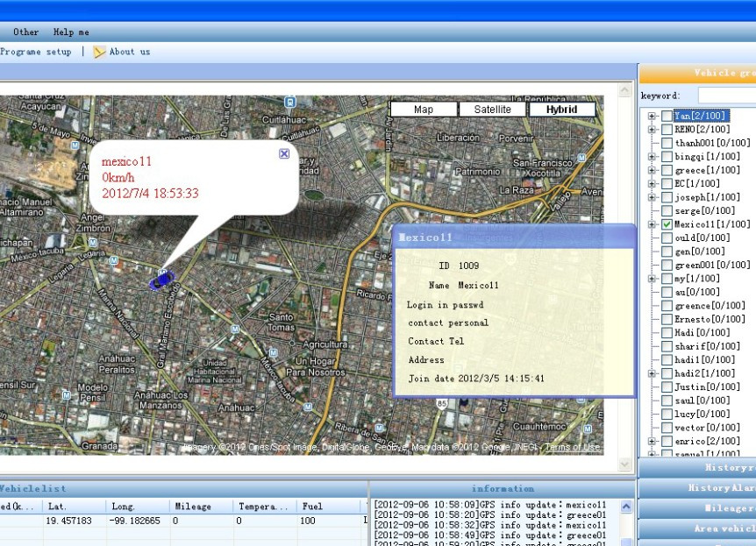Select the Mileage column header
This screenshot has width=756, height=546.
tap(201, 506)
